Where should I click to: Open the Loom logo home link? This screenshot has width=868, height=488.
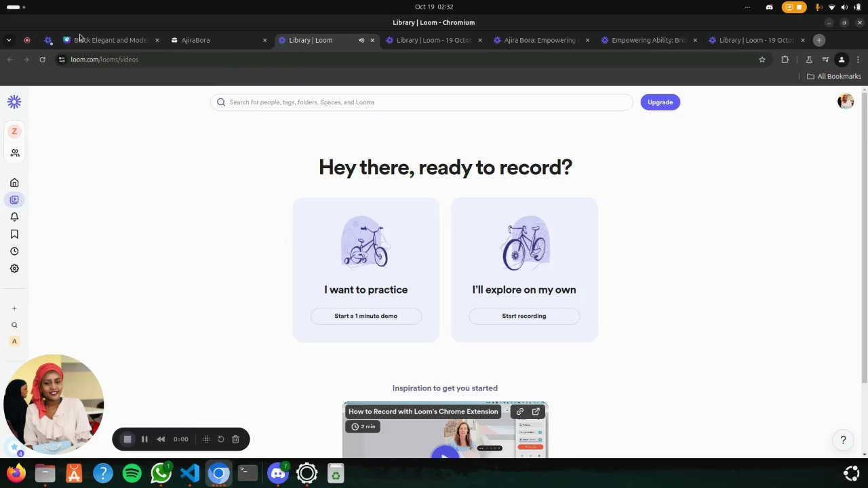(x=14, y=102)
